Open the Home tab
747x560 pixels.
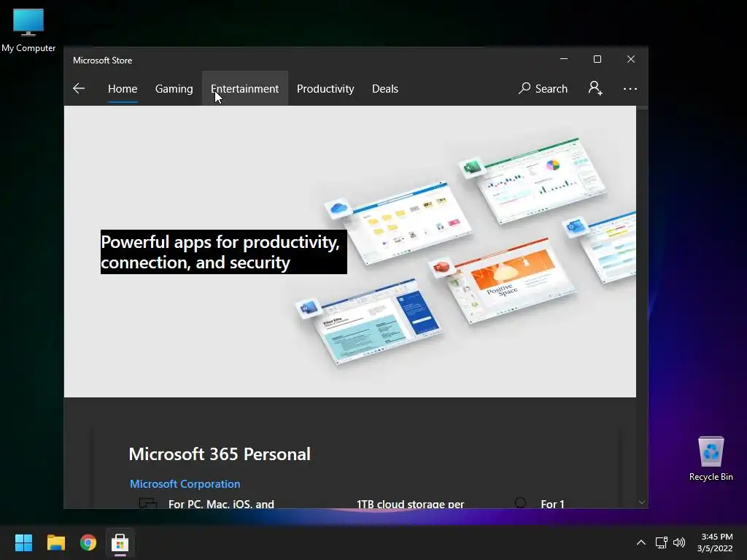[x=123, y=88]
